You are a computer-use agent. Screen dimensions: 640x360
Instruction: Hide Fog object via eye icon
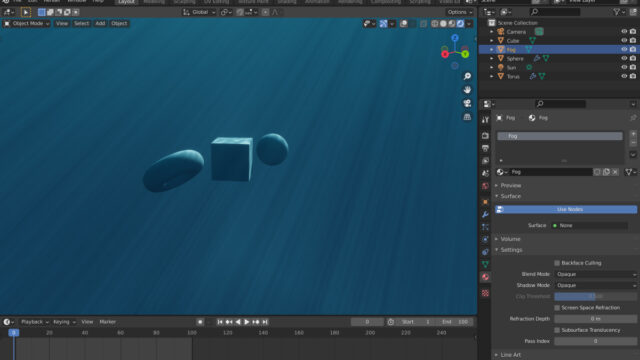point(624,49)
